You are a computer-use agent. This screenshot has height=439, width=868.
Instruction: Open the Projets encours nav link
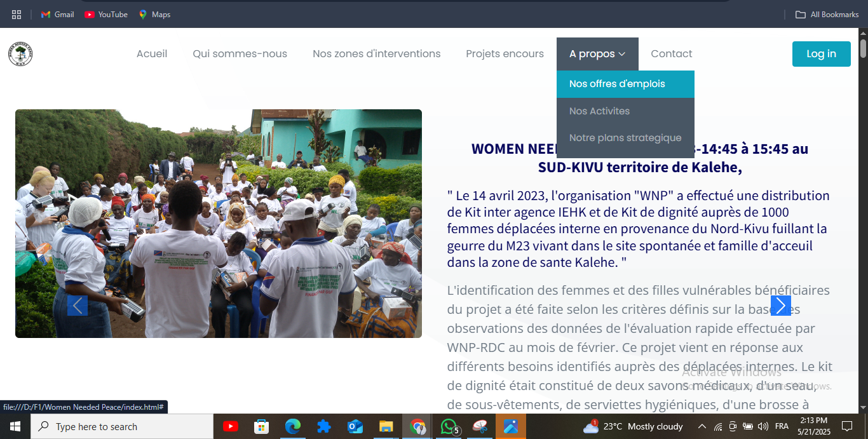[505, 54]
